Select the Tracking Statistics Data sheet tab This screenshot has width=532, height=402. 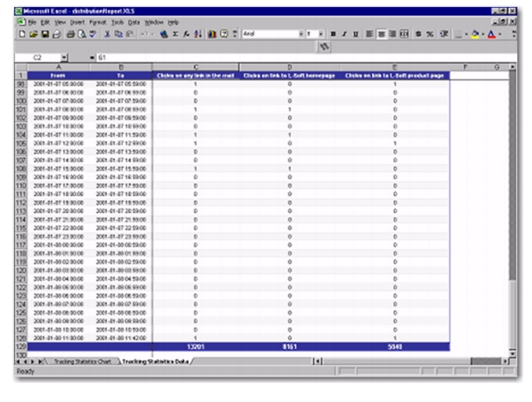155,362
